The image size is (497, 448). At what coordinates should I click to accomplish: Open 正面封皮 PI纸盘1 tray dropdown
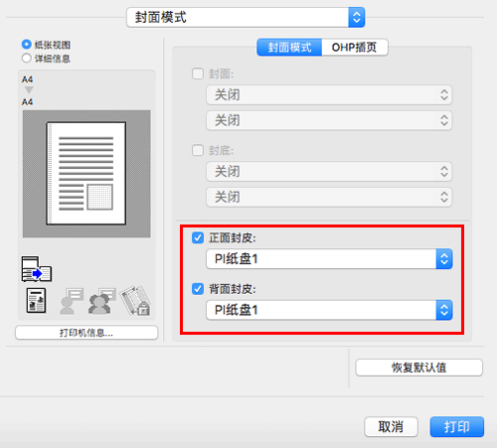click(329, 259)
